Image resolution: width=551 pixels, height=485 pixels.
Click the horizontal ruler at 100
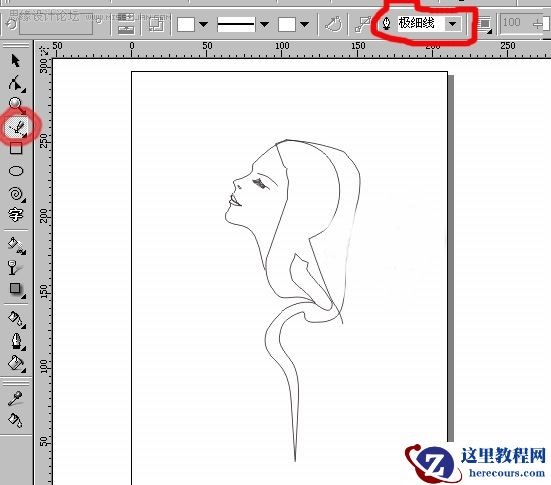(282, 46)
